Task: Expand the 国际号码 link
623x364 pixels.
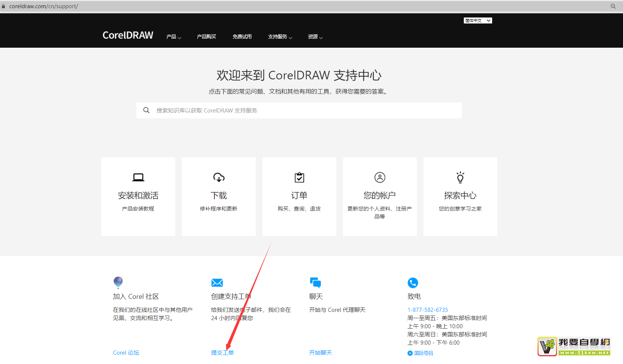Action: click(x=424, y=353)
